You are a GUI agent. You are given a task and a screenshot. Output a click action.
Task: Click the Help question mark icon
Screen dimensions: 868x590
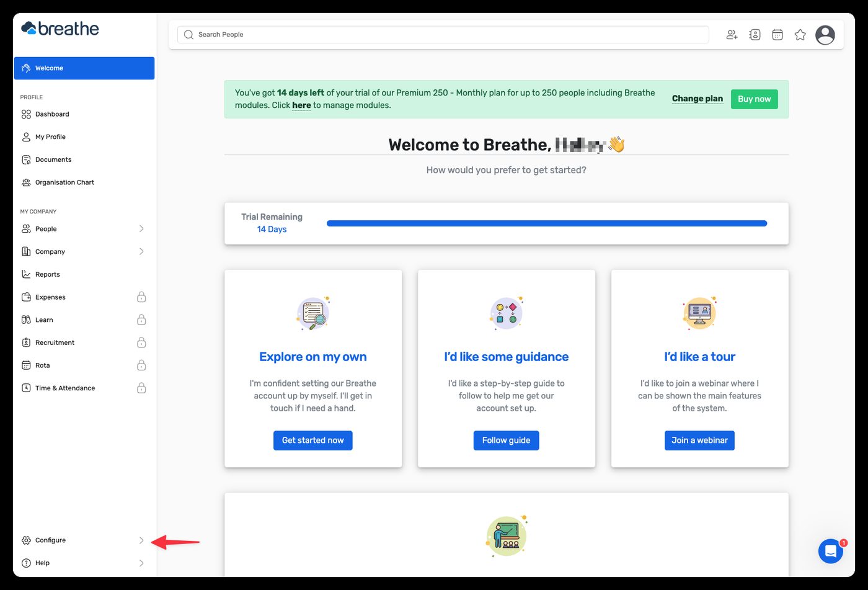coord(26,563)
